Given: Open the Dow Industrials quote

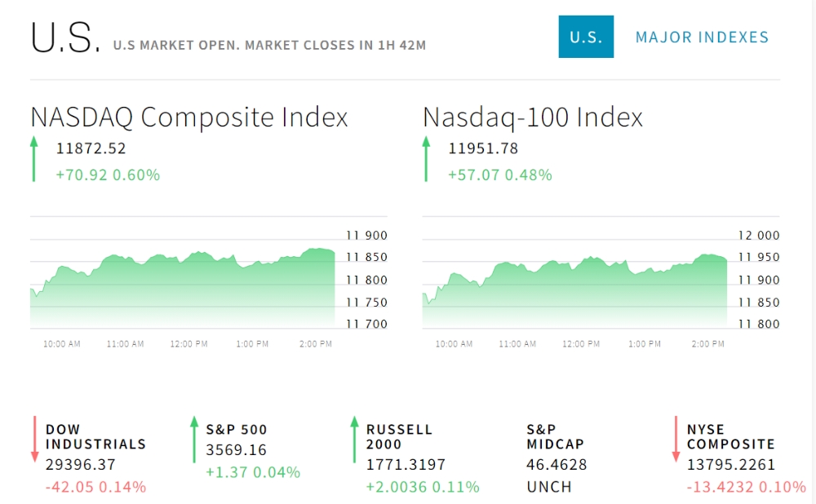Looking at the screenshot, I should (95, 436).
